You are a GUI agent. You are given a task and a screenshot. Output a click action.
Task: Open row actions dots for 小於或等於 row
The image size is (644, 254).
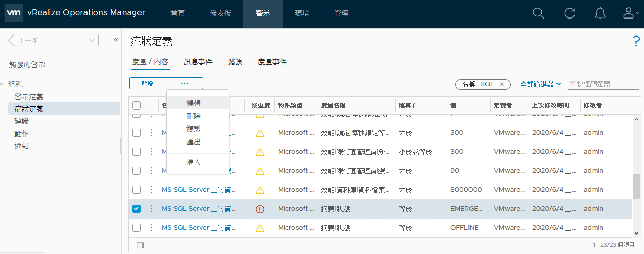(x=151, y=152)
